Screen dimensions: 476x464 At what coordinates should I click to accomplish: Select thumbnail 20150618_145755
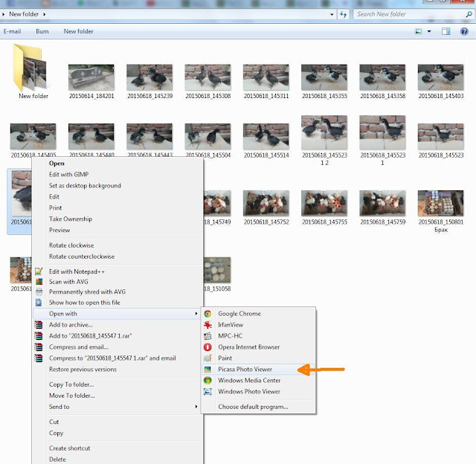(324, 203)
